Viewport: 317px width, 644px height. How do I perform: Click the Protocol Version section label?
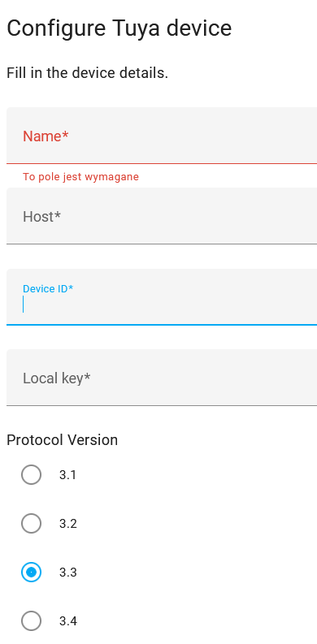(62, 440)
